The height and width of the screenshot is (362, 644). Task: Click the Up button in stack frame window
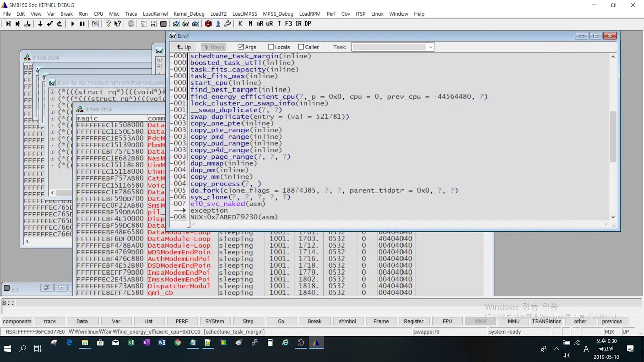click(x=184, y=47)
